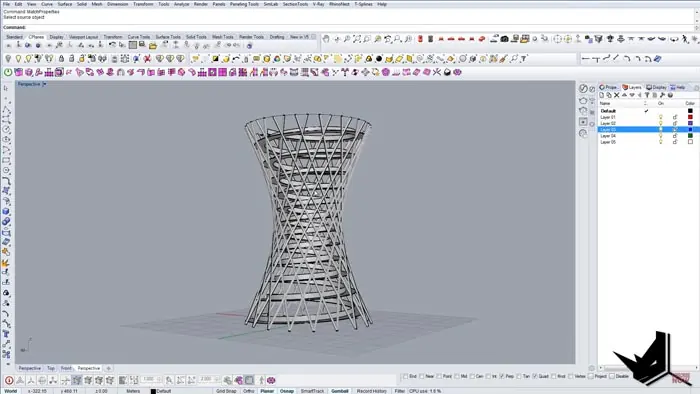This screenshot has width=700, height=394.
Task: Click the Command input line
Action: 348,27
